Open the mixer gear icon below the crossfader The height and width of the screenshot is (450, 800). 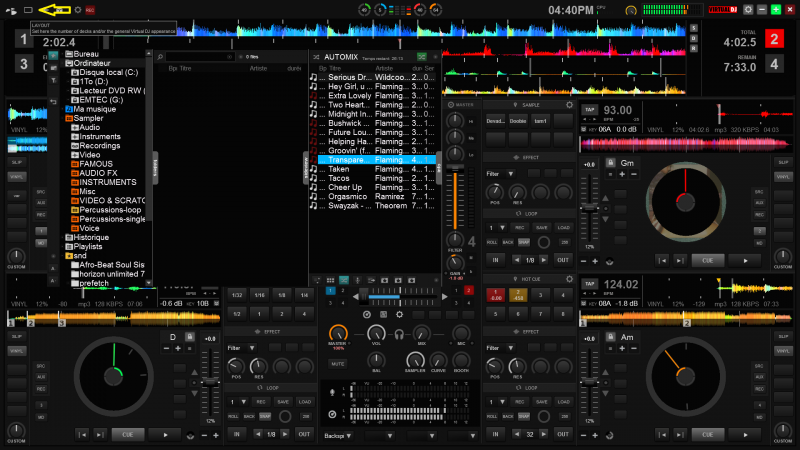point(399,314)
